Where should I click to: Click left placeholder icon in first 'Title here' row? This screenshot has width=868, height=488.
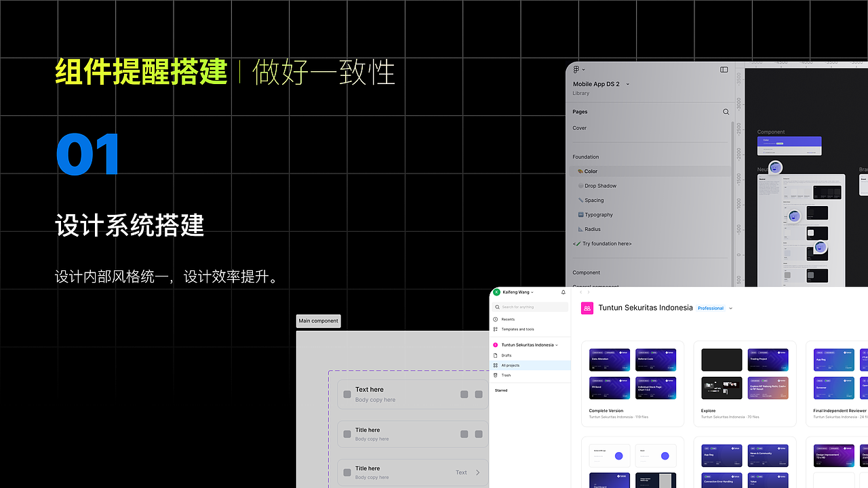click(347, 434)
